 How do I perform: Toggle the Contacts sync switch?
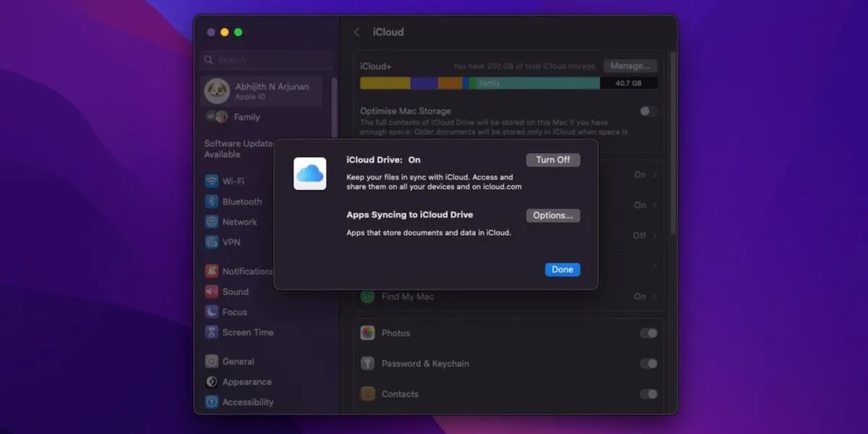tap(648, 393)
